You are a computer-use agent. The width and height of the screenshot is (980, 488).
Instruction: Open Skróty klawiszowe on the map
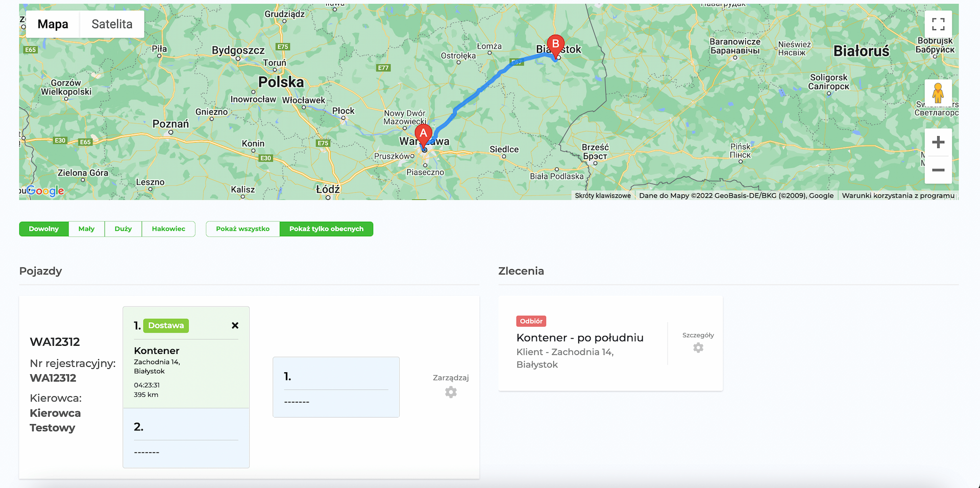(x=602, y=195)
